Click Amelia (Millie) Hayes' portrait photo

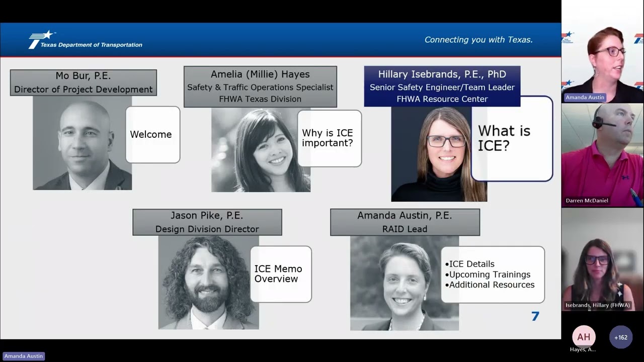pyautogui.click(x=261, y=150)
